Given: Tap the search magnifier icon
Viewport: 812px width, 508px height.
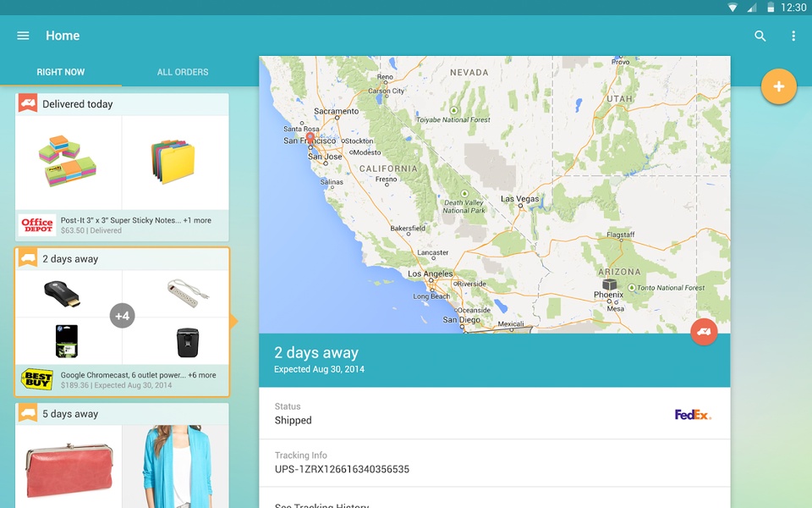Looking at the screenshot, I should tap(760, 36).
